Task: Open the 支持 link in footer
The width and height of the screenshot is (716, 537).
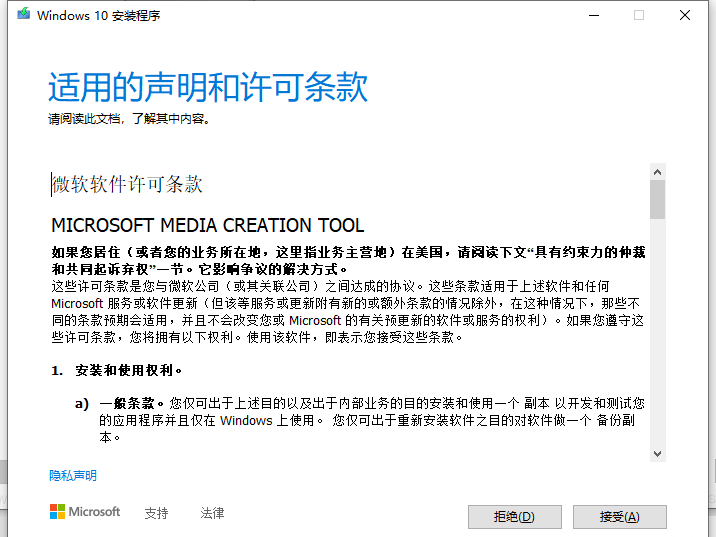Action: point(156,513)
